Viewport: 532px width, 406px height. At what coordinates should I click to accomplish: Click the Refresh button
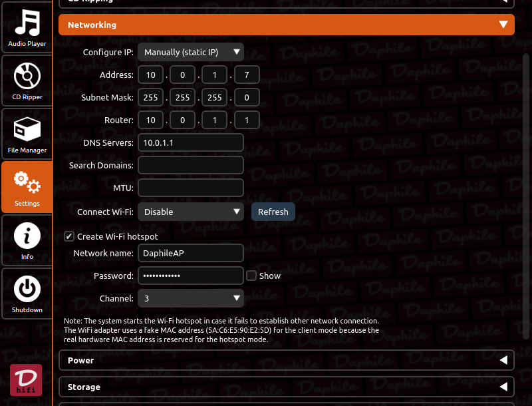click(273, 212)
